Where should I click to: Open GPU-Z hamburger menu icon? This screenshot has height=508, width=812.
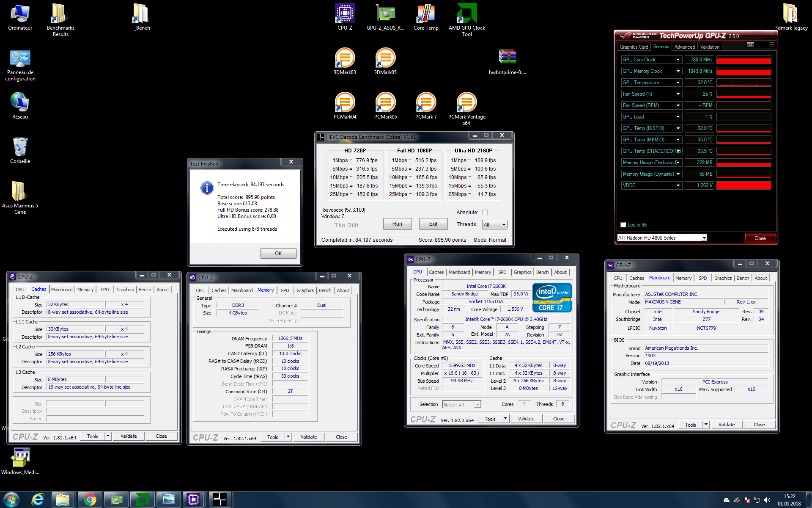(x=772, y=44)
